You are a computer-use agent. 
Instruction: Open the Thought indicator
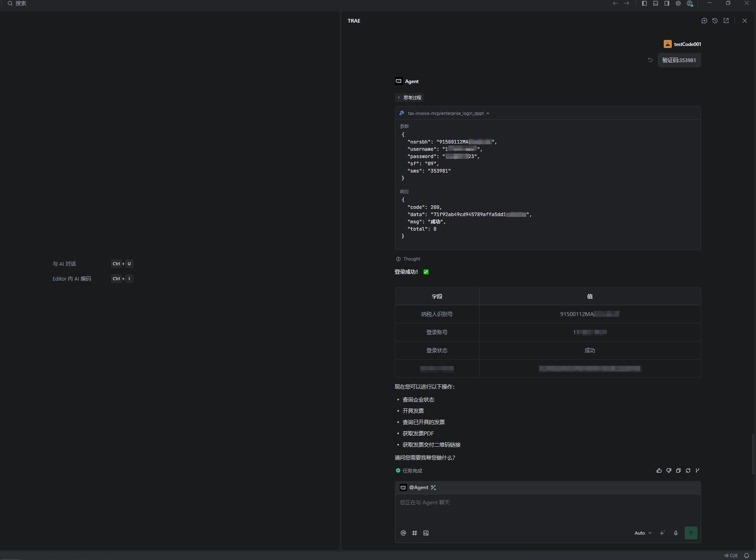tap(408, 259)
